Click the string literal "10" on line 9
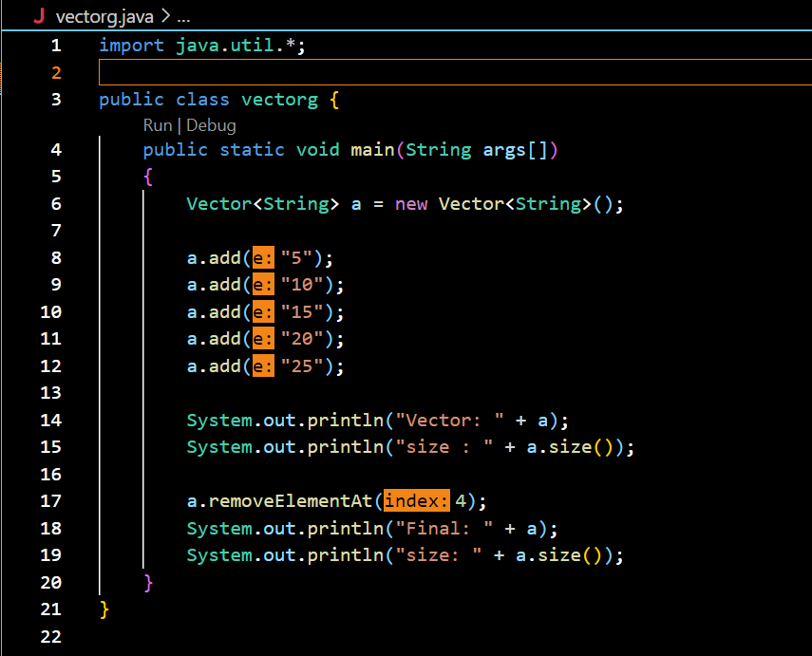Image resolution: width=812 pixels, height=656 pixels. pyautogui.click(x=302, y=285)
